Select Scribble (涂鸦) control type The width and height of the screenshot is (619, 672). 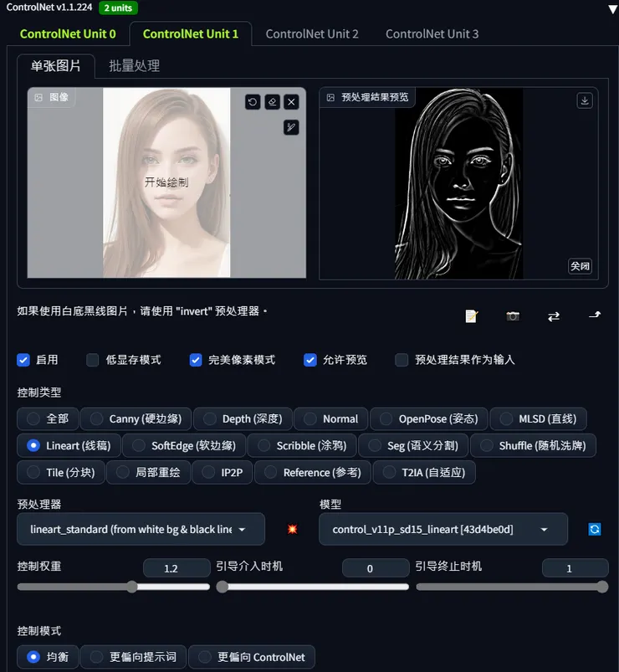click(x=302, y=446)
